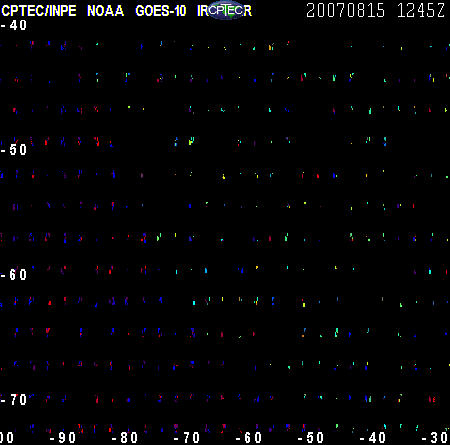This screenshot has height=445, width=450.
Task: Select the -60 longitude label on bottom axis
Action: pyautogui.click(x=249, y=438)
